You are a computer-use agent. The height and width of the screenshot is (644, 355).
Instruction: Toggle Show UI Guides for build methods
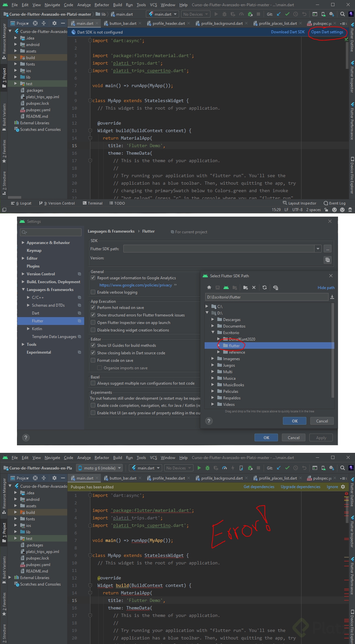click(x=93, y=345)
